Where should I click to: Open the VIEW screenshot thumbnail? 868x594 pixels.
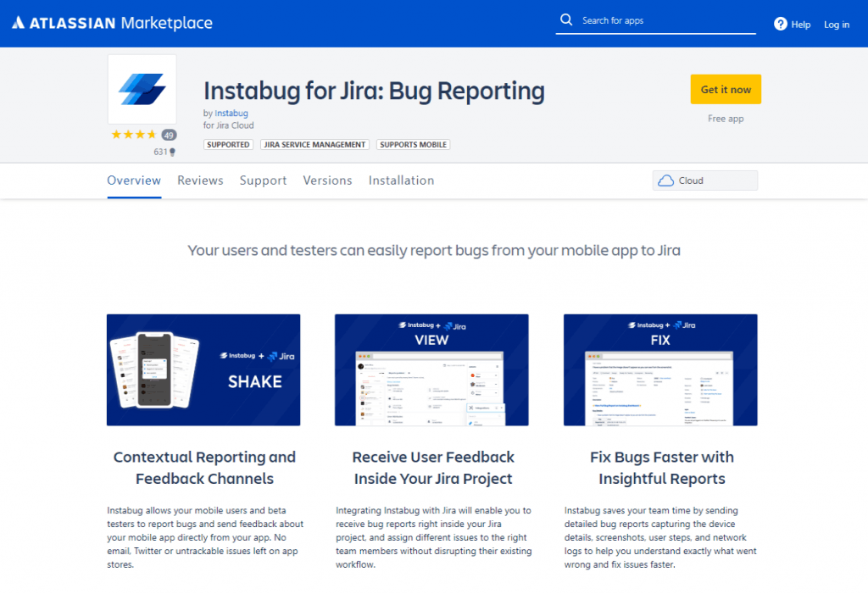(x=431, y=369)
